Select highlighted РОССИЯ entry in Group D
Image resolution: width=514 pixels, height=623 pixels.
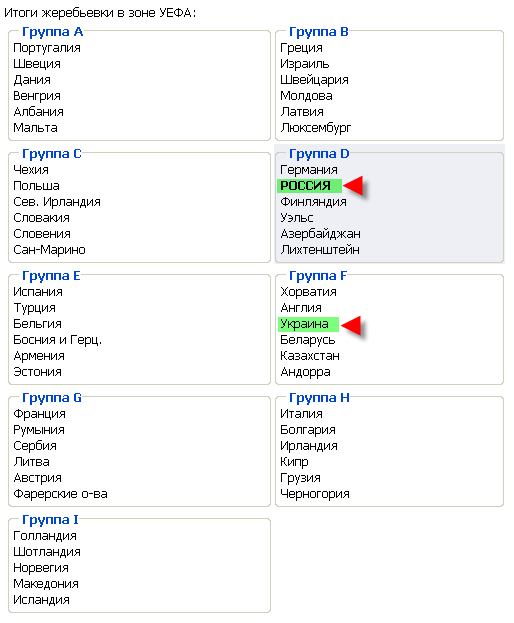coord(309,186)
